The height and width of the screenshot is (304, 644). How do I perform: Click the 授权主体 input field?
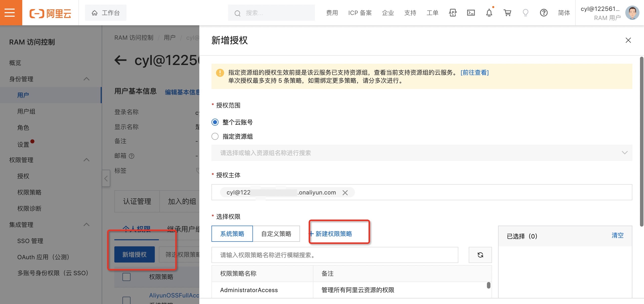422,192
